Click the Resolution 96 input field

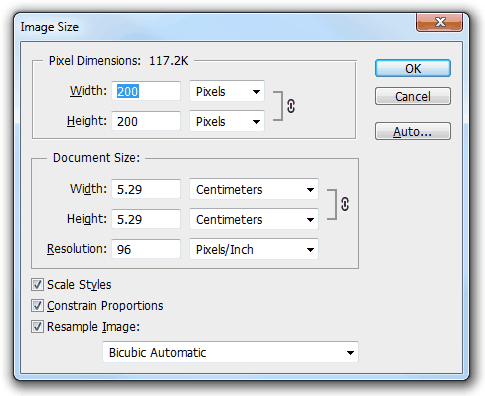pos(146,249)
